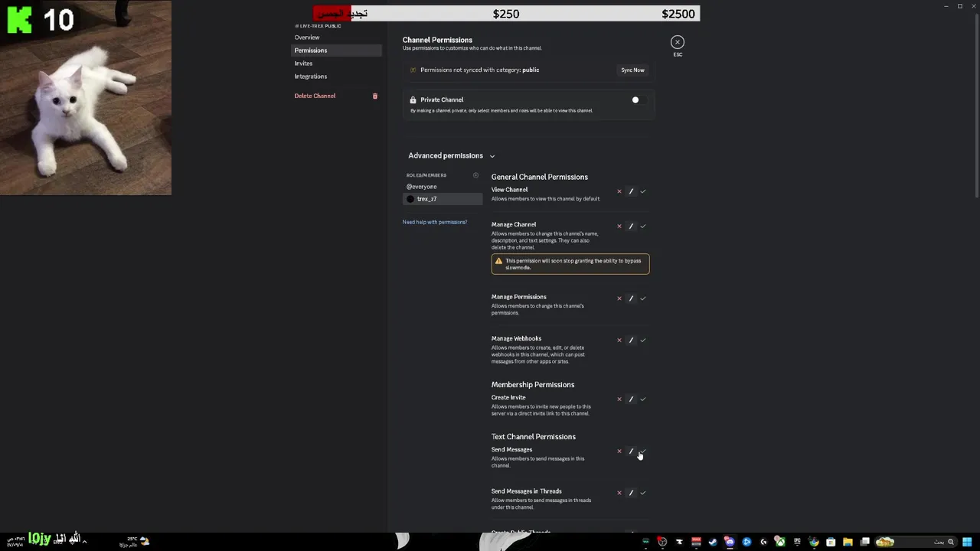Open Steam from the taskbar
Image resolution: width=980 pixels, height=551 pixels.
(713, 542)
